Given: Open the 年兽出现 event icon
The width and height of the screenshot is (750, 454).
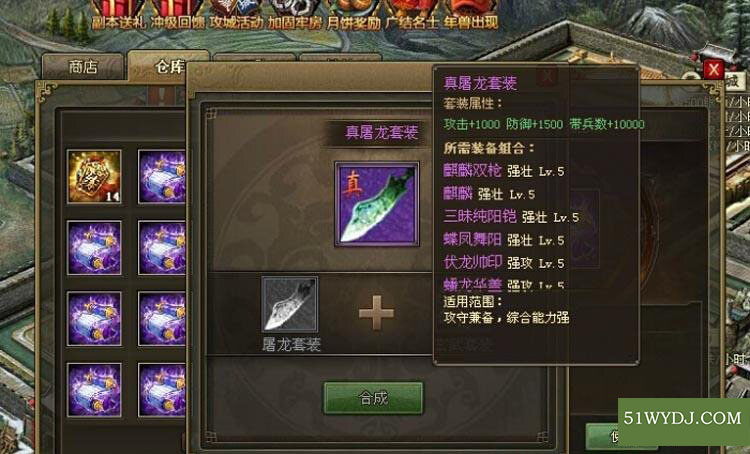Looking at the screenshot, I should pyautogui.click(x=471, y=14).
